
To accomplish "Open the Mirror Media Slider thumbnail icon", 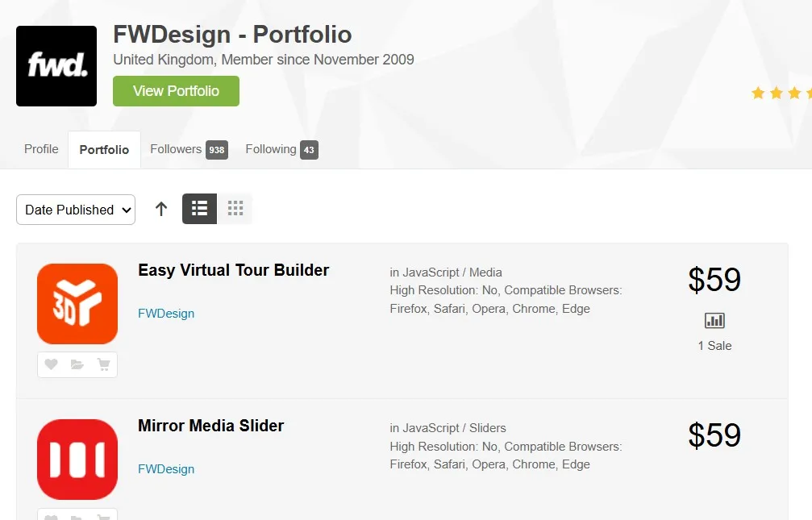I will 77,460.
